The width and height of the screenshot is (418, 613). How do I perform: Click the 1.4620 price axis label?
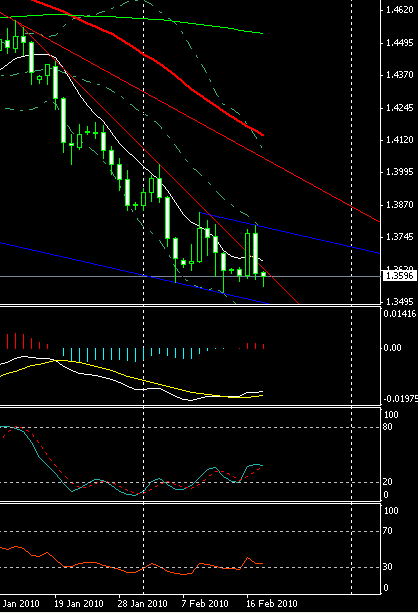coord(399,10)
